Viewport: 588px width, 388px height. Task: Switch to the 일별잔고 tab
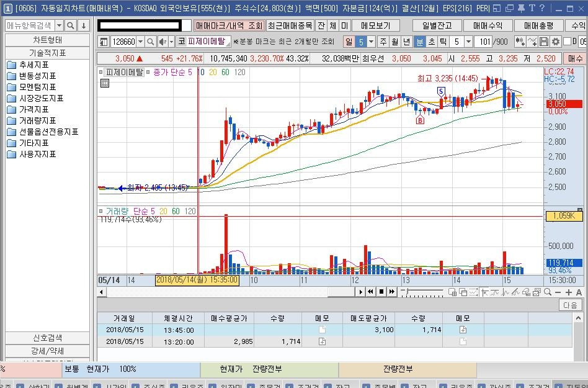click(x=437, y=25)
